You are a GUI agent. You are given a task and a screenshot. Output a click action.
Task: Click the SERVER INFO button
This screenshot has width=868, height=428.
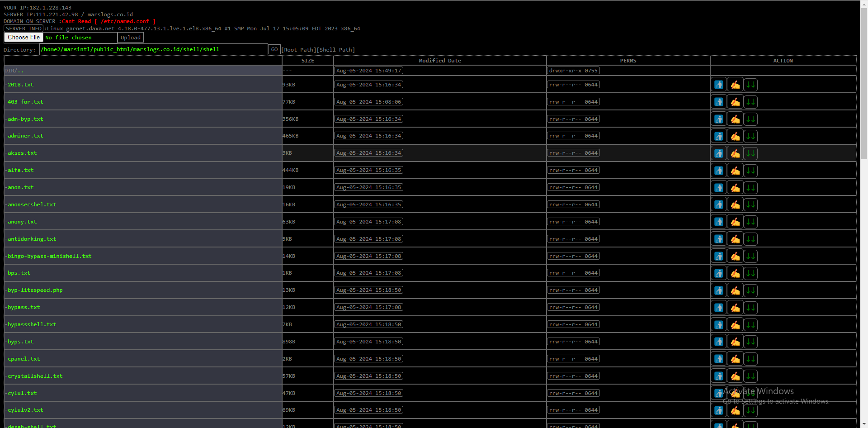[24, 29]
